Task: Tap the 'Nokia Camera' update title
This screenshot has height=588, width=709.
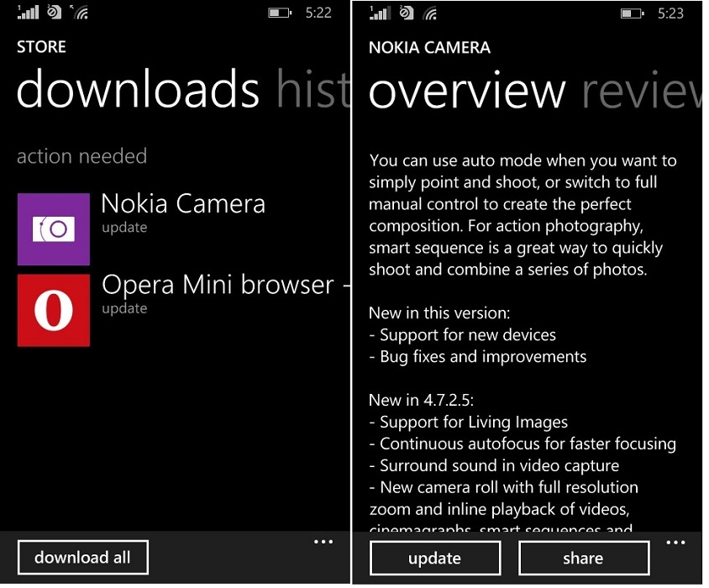Action: click(183, 203)
